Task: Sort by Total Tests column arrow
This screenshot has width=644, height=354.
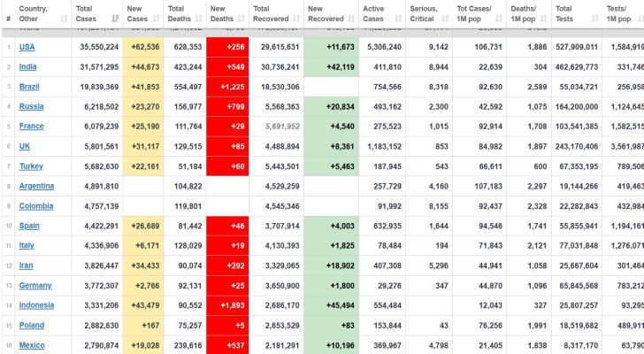Action: pos(594,19)
